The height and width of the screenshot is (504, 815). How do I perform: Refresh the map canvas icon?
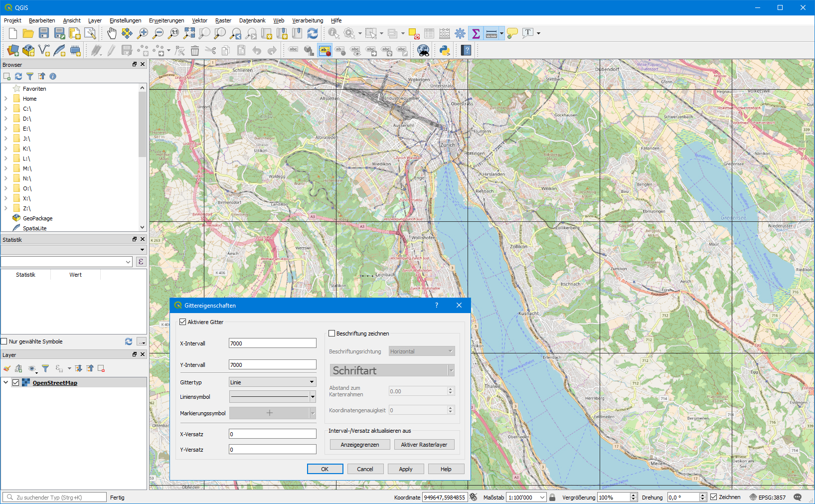click(313, 33)
